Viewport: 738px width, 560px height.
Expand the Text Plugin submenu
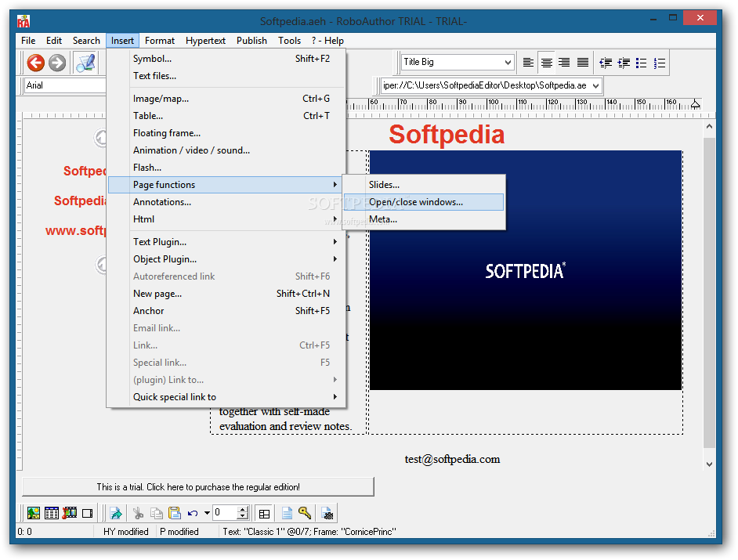pos(227,242)
